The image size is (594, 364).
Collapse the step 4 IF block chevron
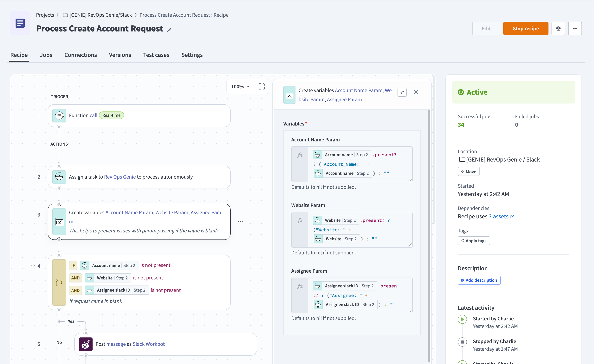tap(33, 266)
